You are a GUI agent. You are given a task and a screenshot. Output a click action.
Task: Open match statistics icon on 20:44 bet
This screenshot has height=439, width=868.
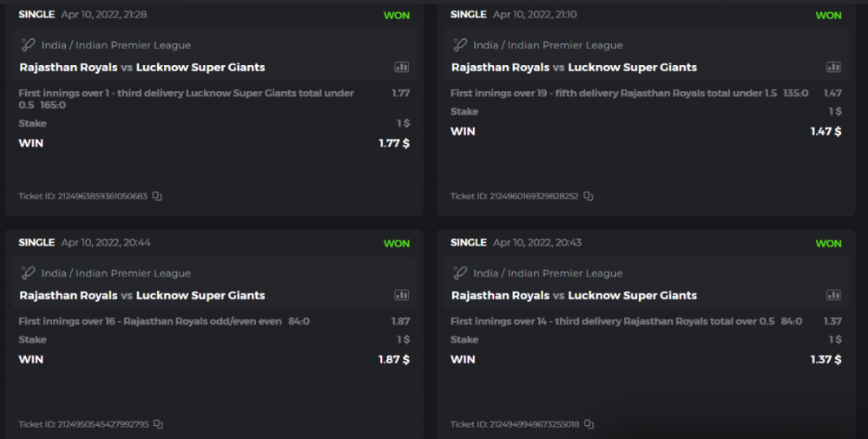(x=401, y=295)
